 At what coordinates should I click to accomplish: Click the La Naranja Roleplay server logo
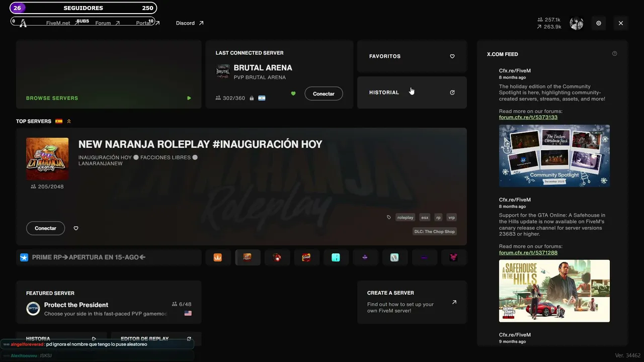47,159
